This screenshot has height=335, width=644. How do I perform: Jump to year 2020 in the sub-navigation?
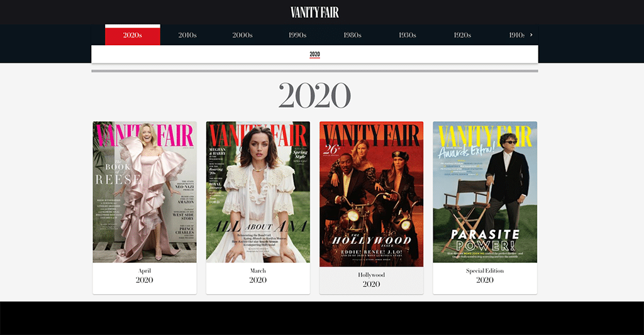[x=314, y=54]
